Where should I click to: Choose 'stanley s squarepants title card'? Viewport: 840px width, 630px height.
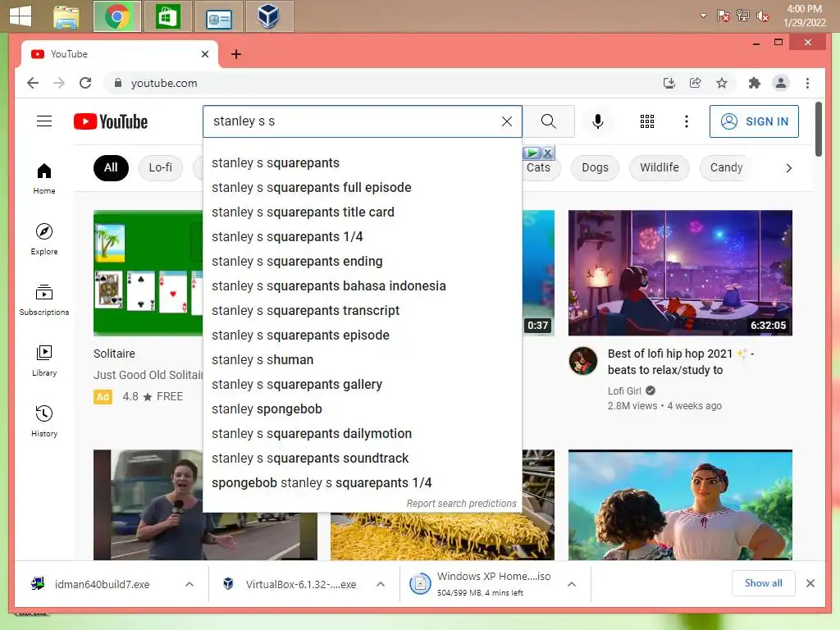pyautogui.click(x=362, y=212)
